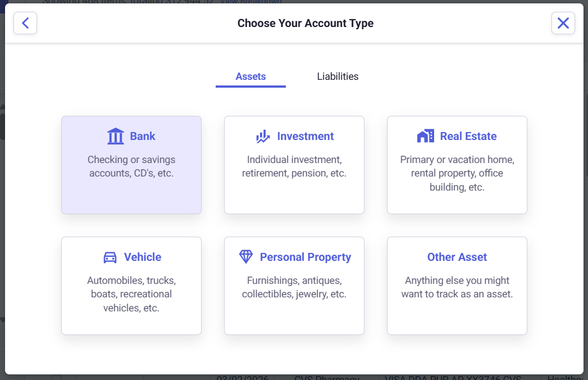Image resolution: width=588 pixels, height=380 pixels.
Task: Select the Personal Property heading
Action: click(x=306, y=257)
